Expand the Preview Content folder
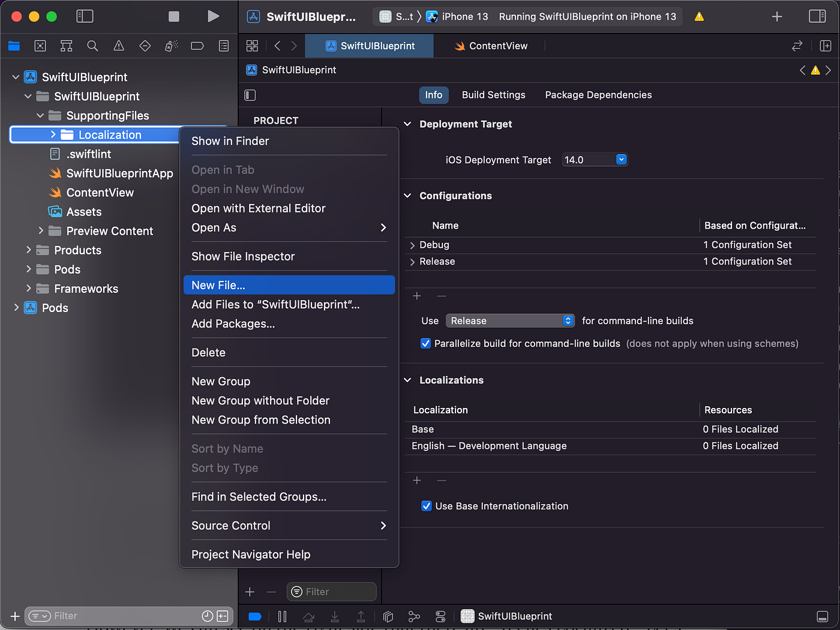This screenshot has width=840, height=630. [41, 230]
